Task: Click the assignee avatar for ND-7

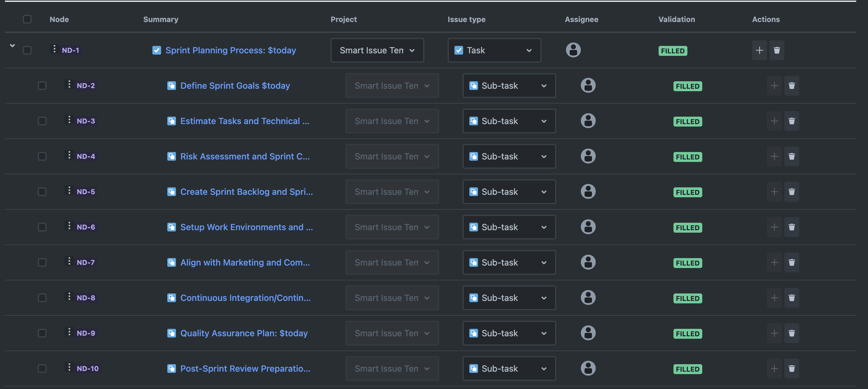Action: (x=588, y=262)
